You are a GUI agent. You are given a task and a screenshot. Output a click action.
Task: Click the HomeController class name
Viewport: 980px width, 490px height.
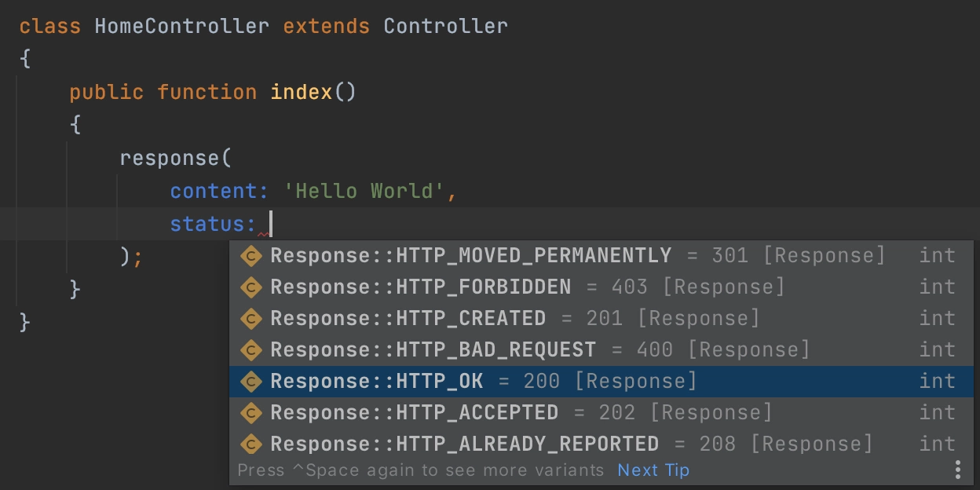coord(182,26)
